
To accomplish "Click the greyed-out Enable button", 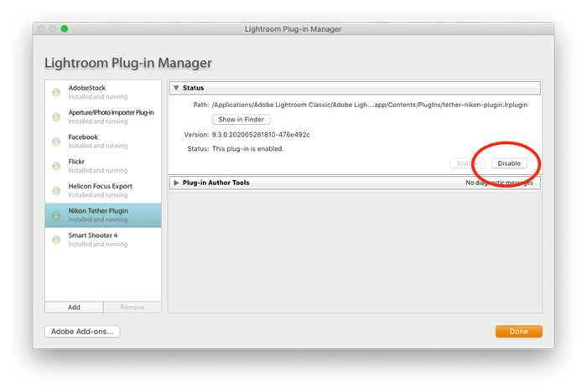I will coord(468,163).
